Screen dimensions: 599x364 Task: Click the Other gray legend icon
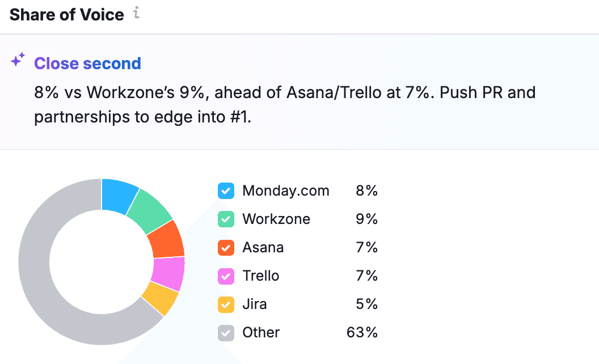coord(226,333)
